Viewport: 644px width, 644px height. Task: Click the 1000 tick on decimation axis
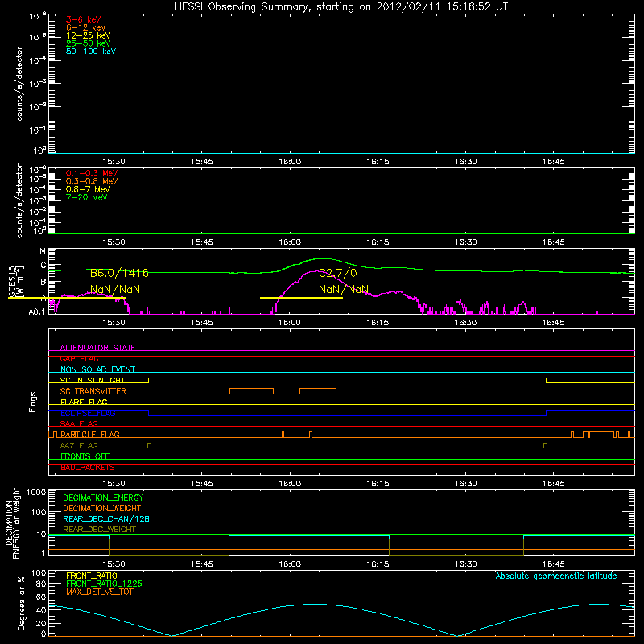click(x=35, y=493)
